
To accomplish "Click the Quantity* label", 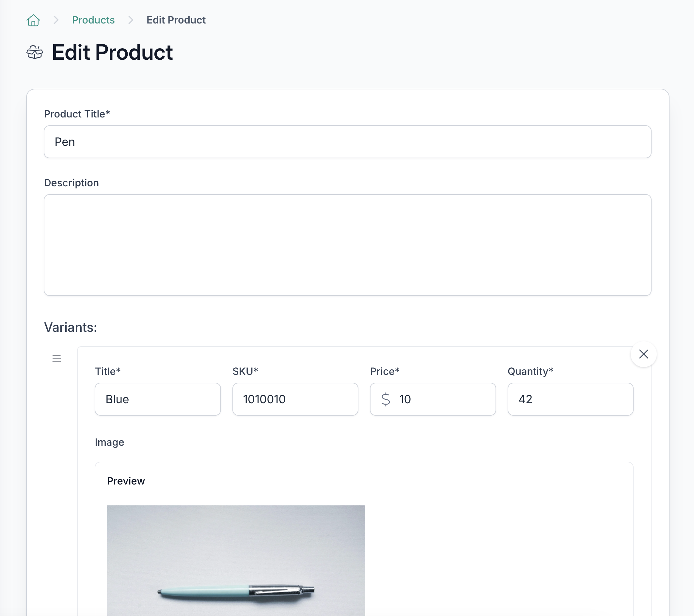I will click(530, 371).
